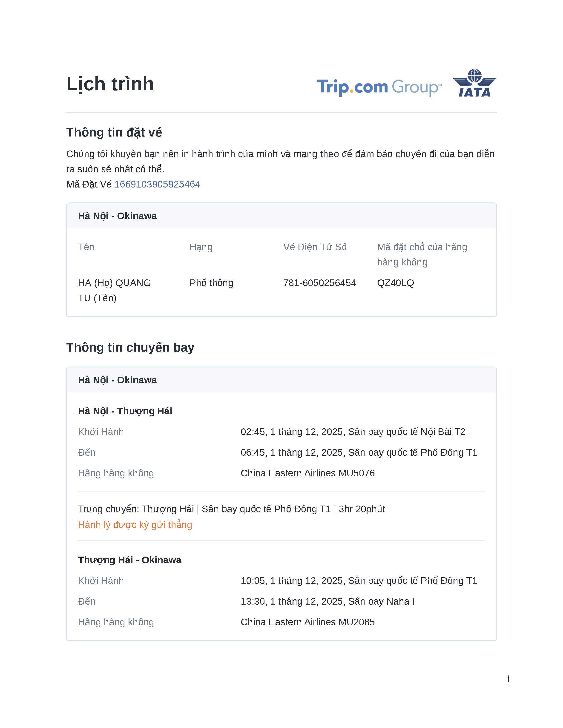This screenshot has width=563, height=728.
Task: Select flight number China Eastern Airlines MU5076
Action: (307, 473)
